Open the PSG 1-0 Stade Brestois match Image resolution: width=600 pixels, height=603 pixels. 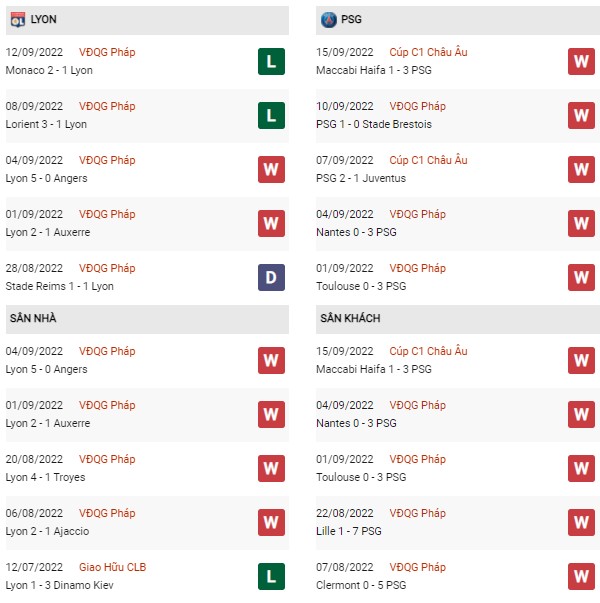click(374, 124)
